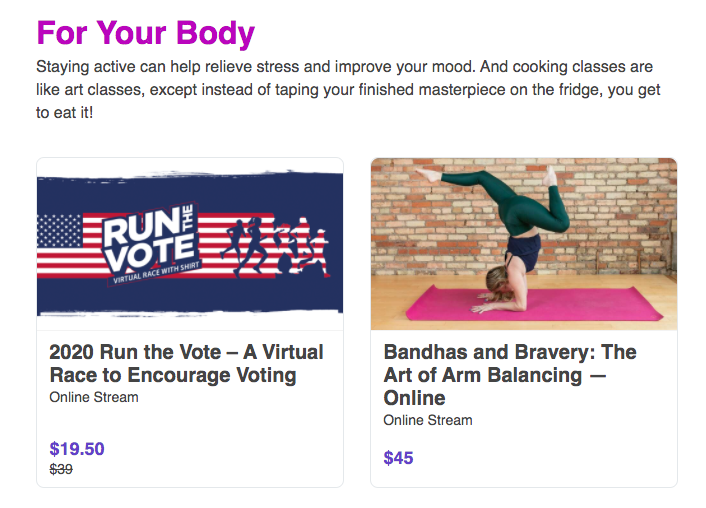Click the crossed-out $39 original price
This screenshot has height=508, width=706.
[61, 469]
